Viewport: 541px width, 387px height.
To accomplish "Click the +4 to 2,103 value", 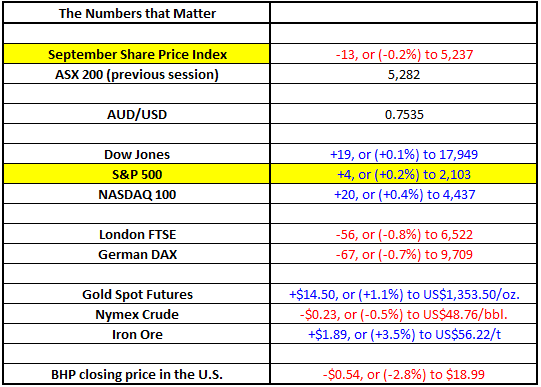I will coord(404,174).
